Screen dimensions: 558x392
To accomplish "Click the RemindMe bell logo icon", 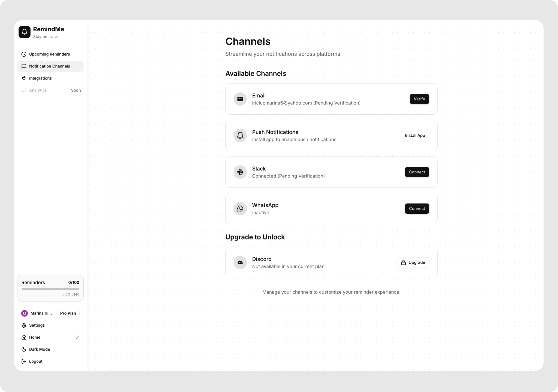I will pyautogui.click(x=25, y=32).
